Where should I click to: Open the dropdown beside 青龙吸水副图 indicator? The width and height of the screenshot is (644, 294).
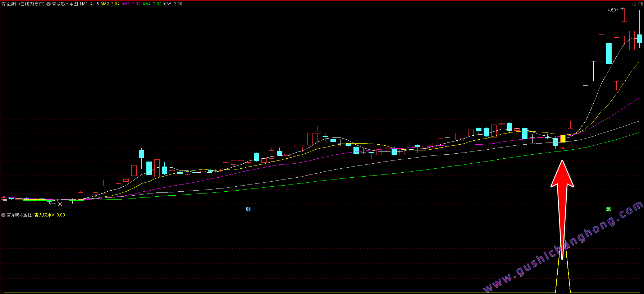point(3,215)
